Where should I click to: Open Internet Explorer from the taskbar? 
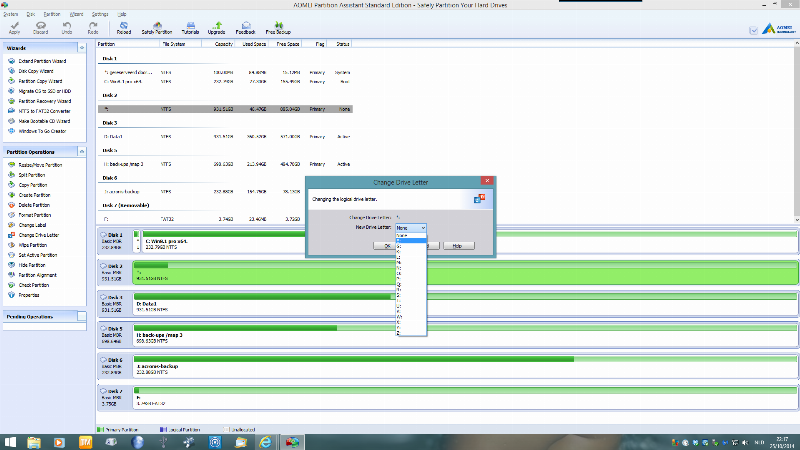265,442
